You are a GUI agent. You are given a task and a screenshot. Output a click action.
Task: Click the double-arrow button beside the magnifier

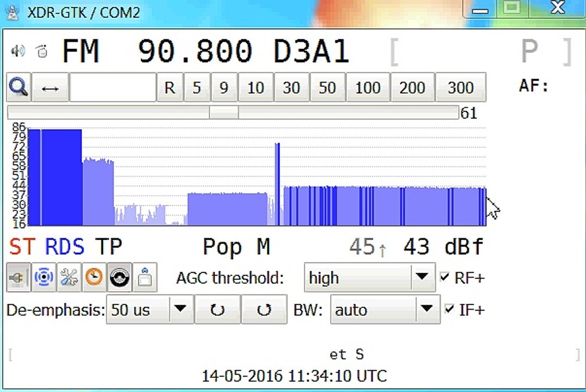51,88
